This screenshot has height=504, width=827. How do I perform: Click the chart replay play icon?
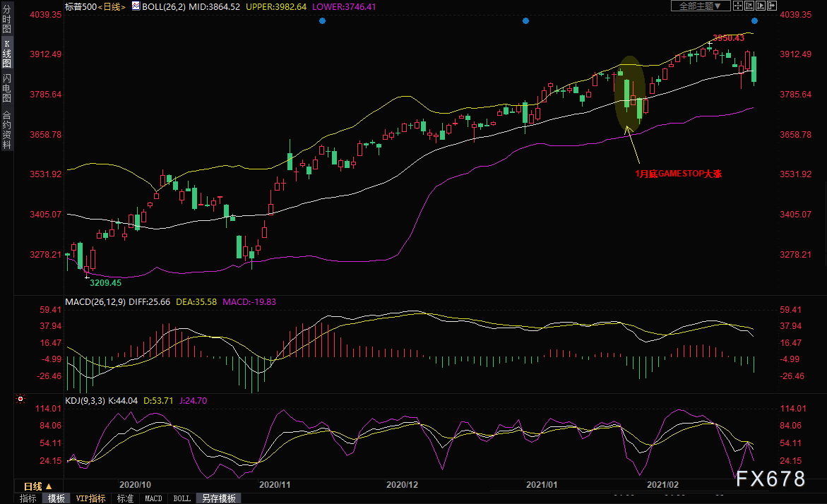761,6
